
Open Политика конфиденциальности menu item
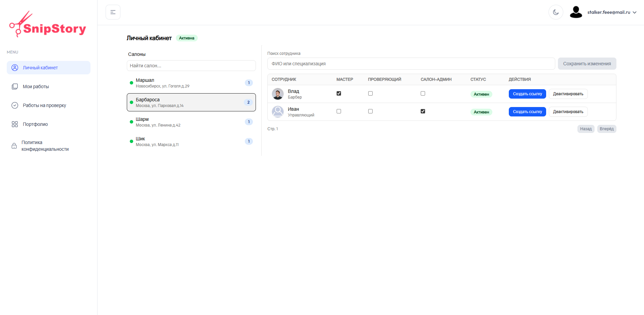click(x=48, y=146)
